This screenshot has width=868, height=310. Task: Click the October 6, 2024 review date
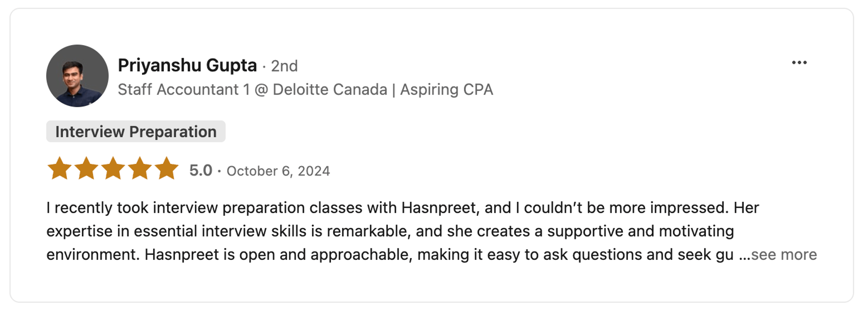pos(278,171)
